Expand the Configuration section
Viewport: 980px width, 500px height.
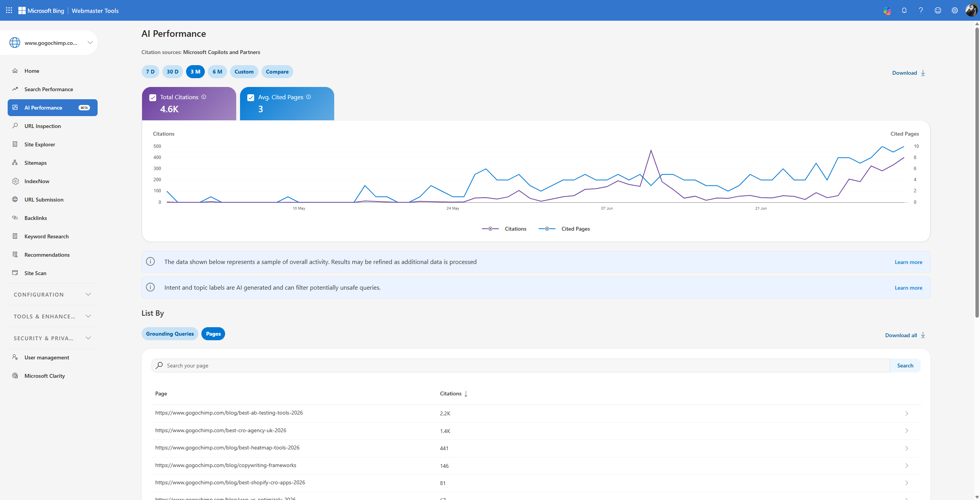pos(52,294)
